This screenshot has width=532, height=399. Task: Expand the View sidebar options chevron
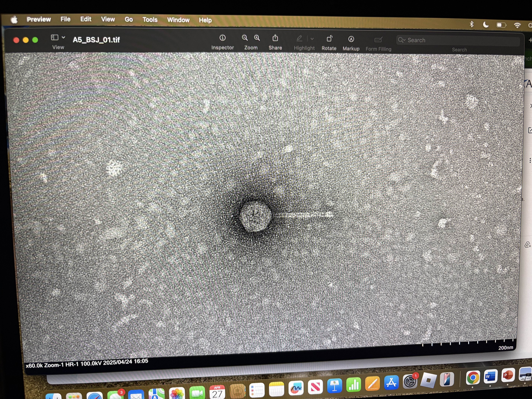(64, 38)
